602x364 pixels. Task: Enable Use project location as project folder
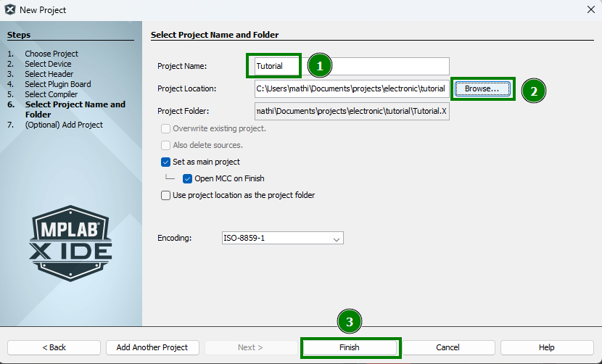[x=165, y=195]
